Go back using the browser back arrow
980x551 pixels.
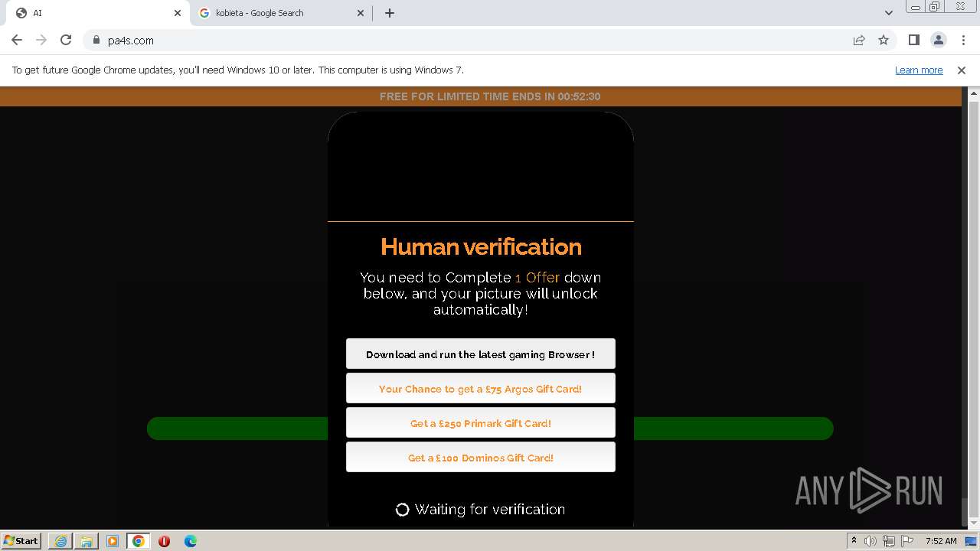click(17, 40)
